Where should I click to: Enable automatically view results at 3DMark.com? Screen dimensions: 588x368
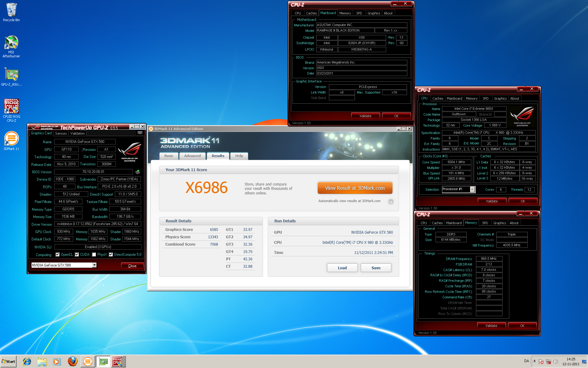coord(391,201)
